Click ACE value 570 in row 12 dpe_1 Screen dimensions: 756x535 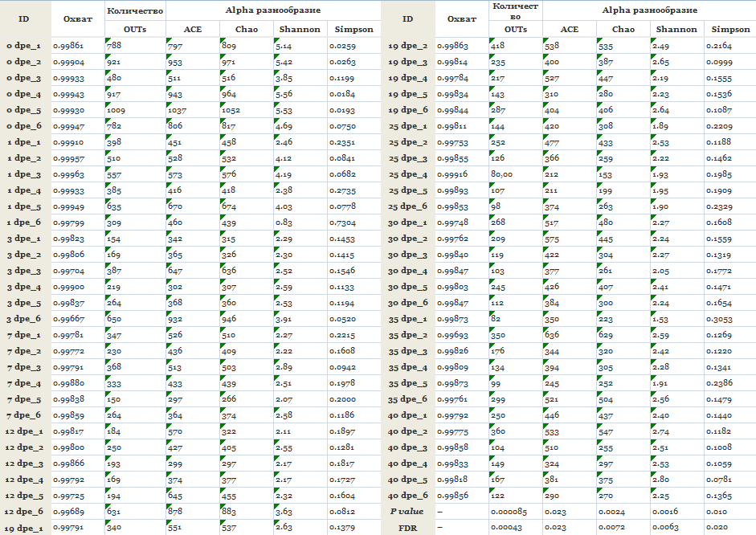[175, 431]
